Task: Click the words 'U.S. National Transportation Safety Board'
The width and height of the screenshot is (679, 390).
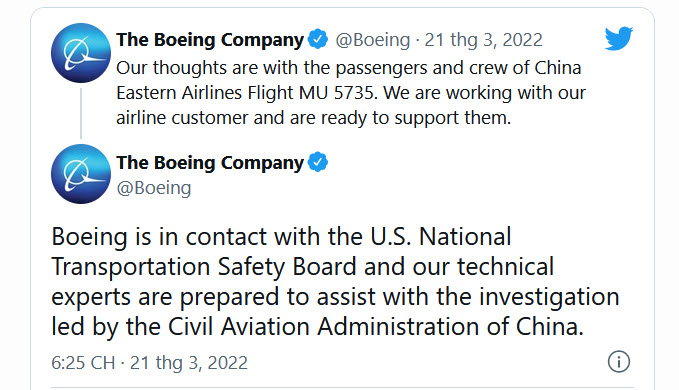Action: 281,251
